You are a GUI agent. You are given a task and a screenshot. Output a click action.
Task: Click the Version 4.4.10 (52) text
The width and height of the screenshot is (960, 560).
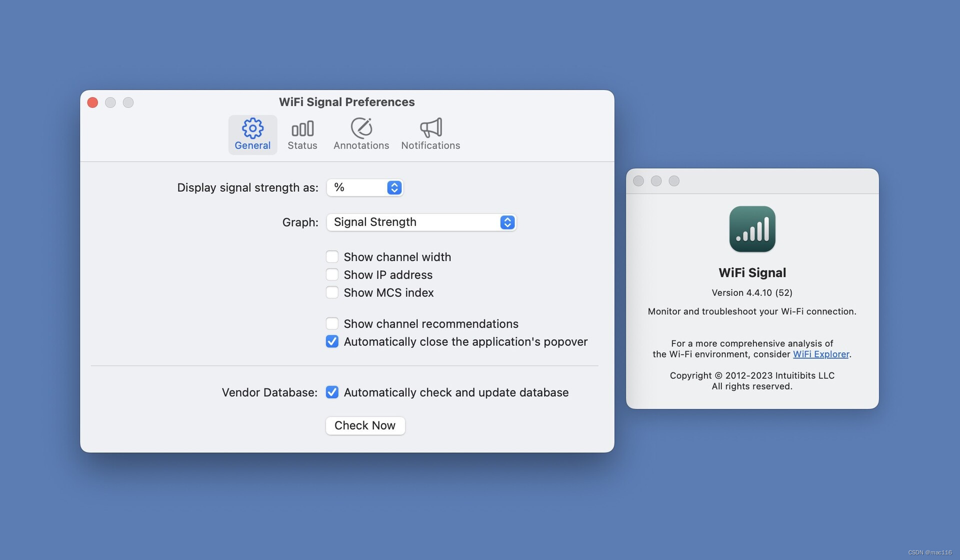752,292
